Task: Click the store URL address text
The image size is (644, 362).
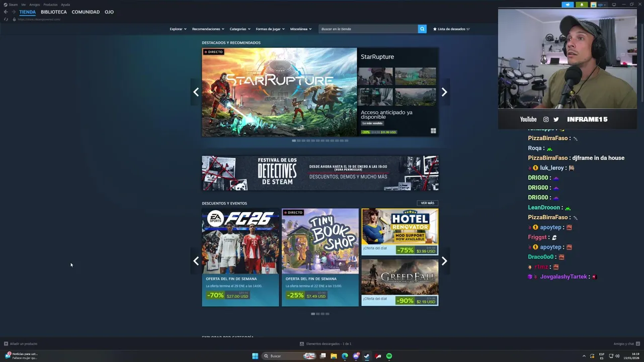Action: tap(39, 19)
